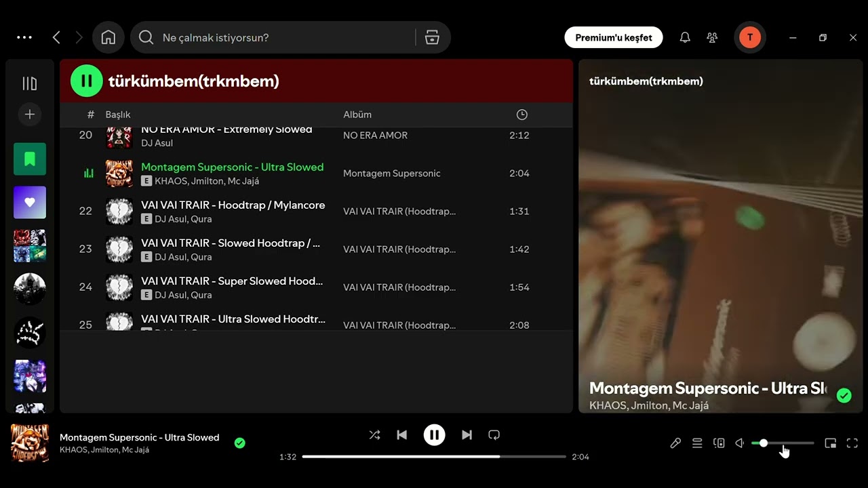Open the four-cover collage playlist in sidebar
The image size is (868, 488).
click(30, 246)
